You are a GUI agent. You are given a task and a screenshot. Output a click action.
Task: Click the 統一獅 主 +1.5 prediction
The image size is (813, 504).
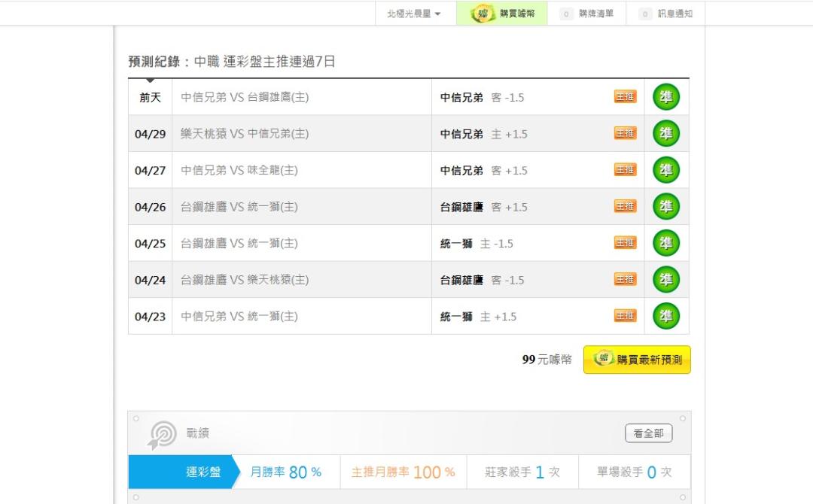coord(478,317)
